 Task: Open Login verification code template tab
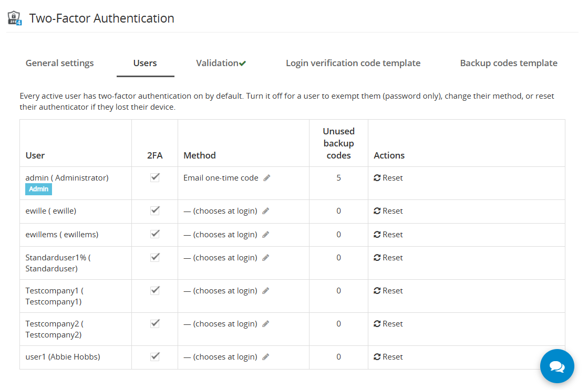click(x=353, y=63)
